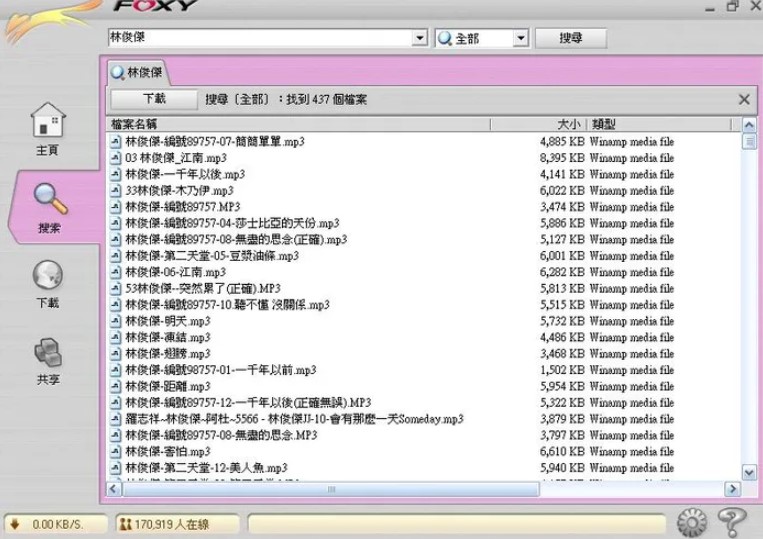Image resolution: width=763 pixels, height=539 pixels.
Task: Sort results by 檔案名稱 column header
Action: click(x=135, y=125)
